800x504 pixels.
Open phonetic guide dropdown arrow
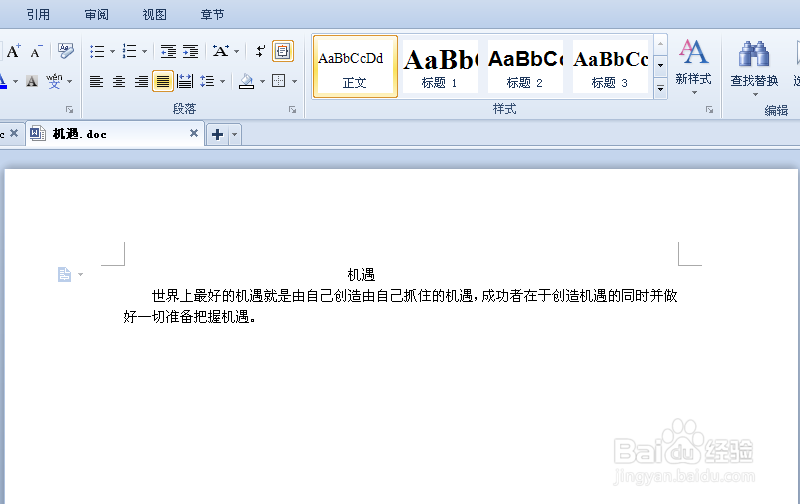[x=70, y=82]
